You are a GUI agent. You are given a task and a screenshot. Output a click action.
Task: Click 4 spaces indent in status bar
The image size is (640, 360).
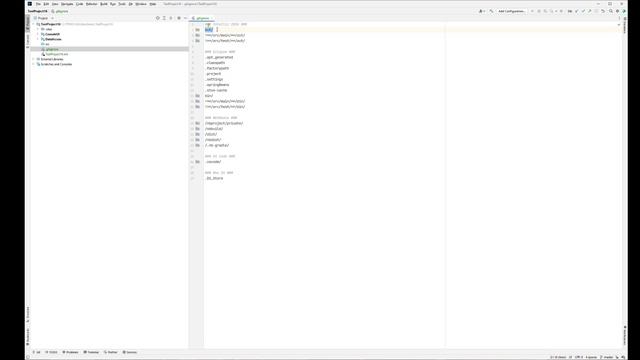tap(591, 357)
